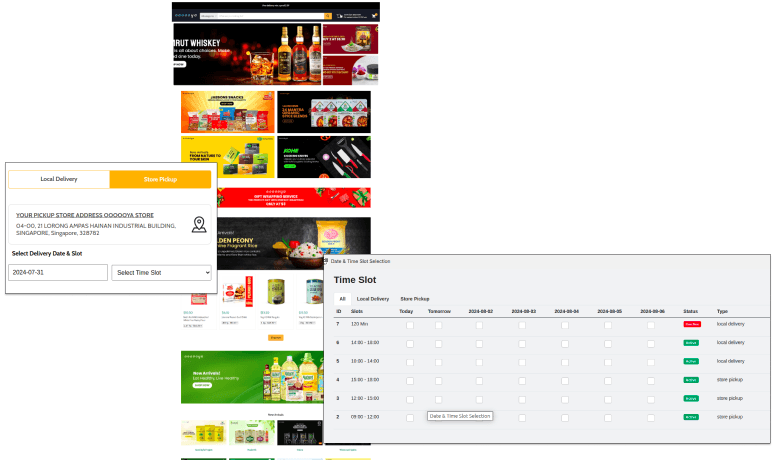
Task: Open the category dropdown in store search bar
Action: 209,16
